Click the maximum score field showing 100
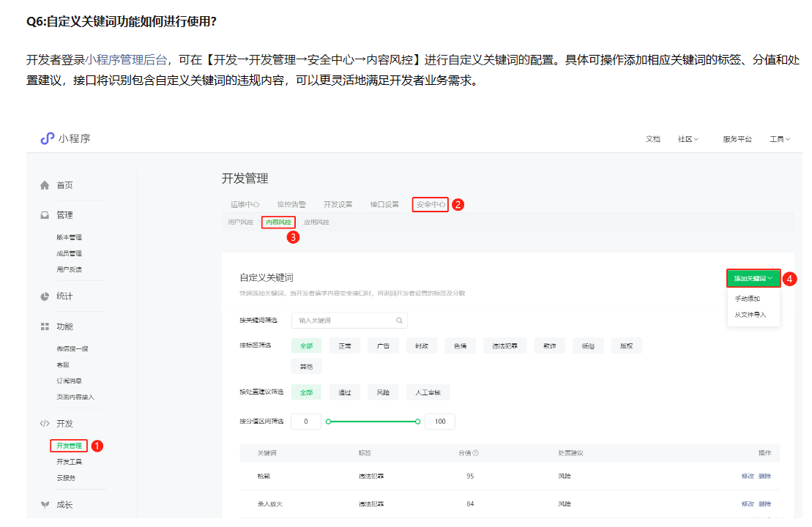Image resolution: width=812 pixels, height=527 pixels. [440, 422]
